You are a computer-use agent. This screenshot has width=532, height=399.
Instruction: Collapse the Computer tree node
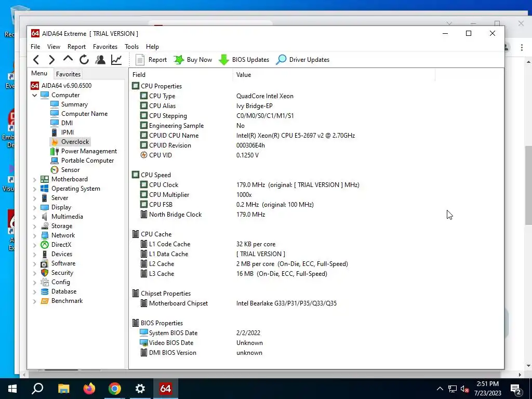tap(35, 96)
